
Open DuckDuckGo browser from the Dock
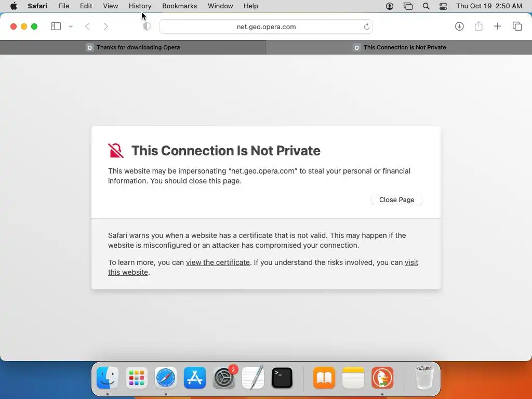(382, 377)
